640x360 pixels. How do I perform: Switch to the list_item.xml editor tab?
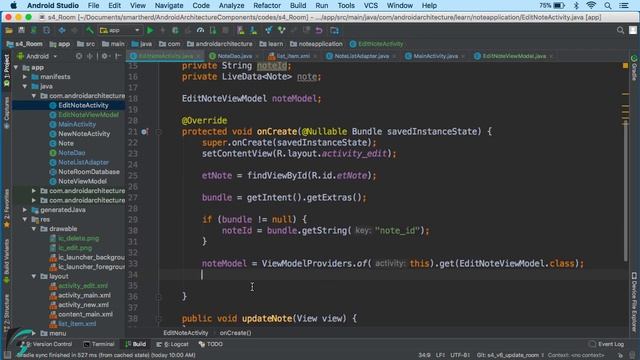coord(293,56)
